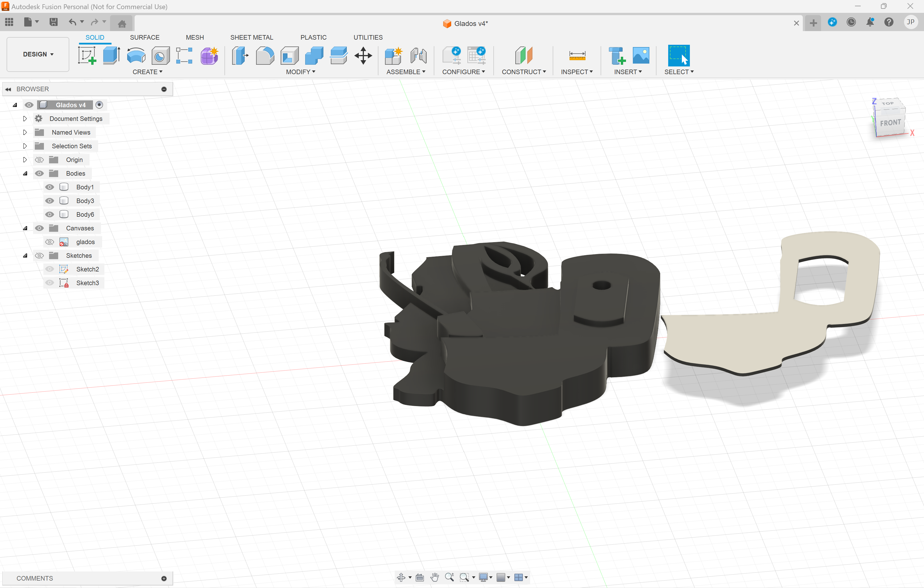The width and height of the screenshot is (924, 588).
Task: Click the Look At icon in navigation bar
Action: tap(420, 577)
